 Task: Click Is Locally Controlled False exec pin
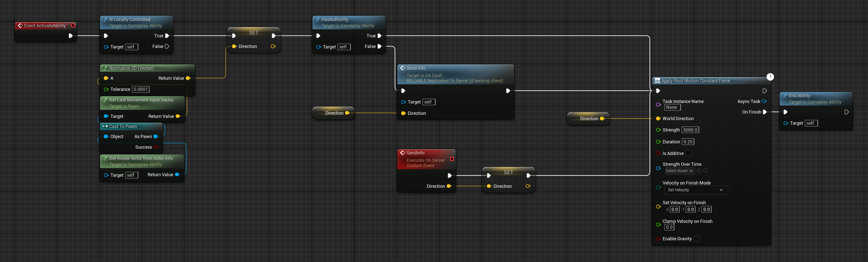167,46
